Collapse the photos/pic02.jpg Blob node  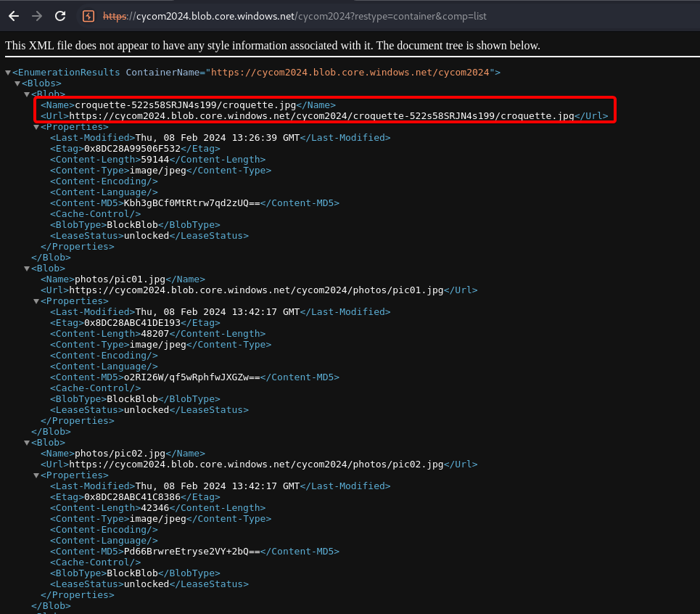coord(27,443)
